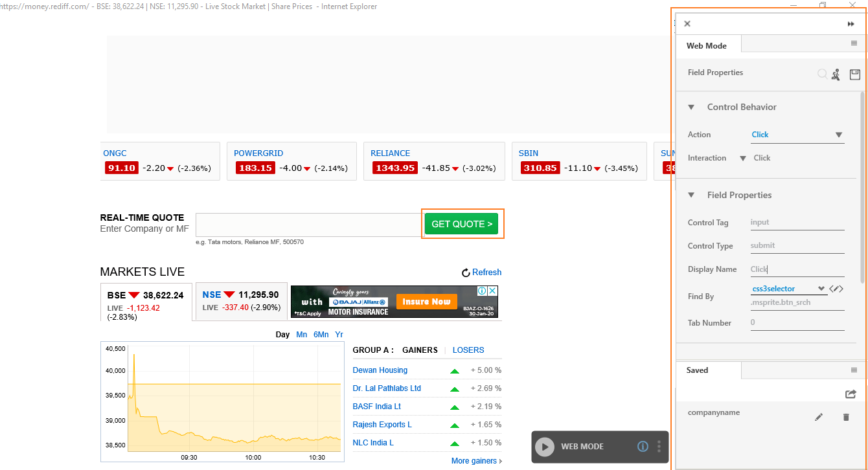Select the Saved tab
This screenshot has height=470, width=868.
708,370
